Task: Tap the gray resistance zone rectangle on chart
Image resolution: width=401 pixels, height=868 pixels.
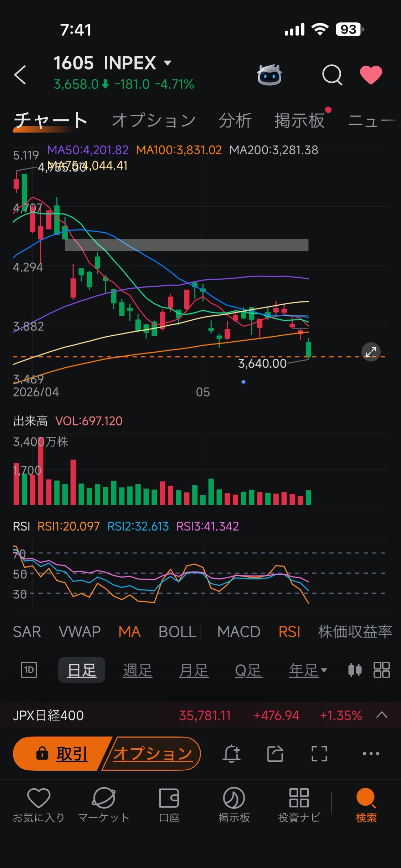Action: [x=186, y=245]
